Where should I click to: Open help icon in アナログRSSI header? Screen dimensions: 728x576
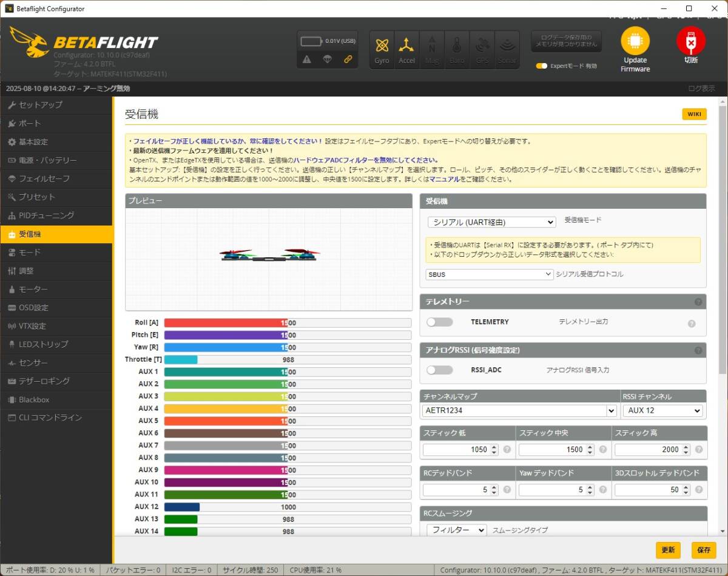coord(698,350)
